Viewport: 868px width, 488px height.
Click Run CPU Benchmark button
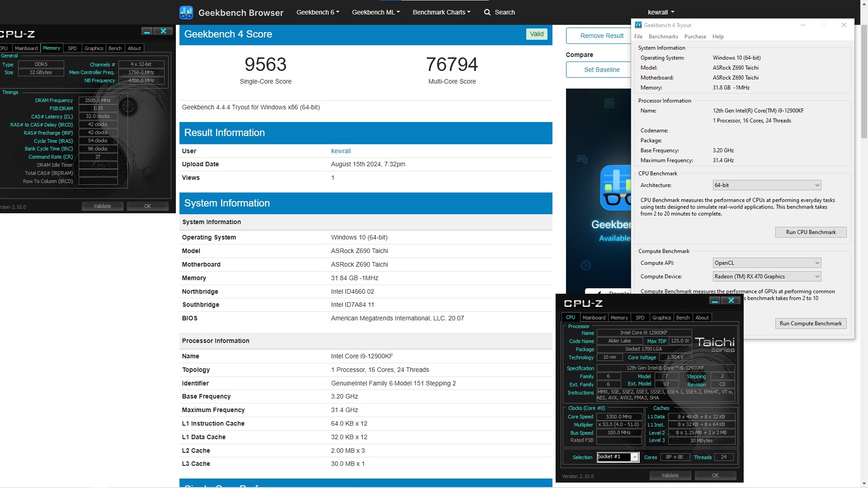811,232
